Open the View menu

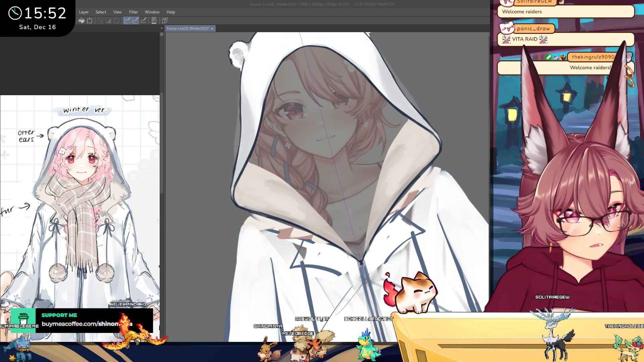pyautogui.click(x=117, y=12)
